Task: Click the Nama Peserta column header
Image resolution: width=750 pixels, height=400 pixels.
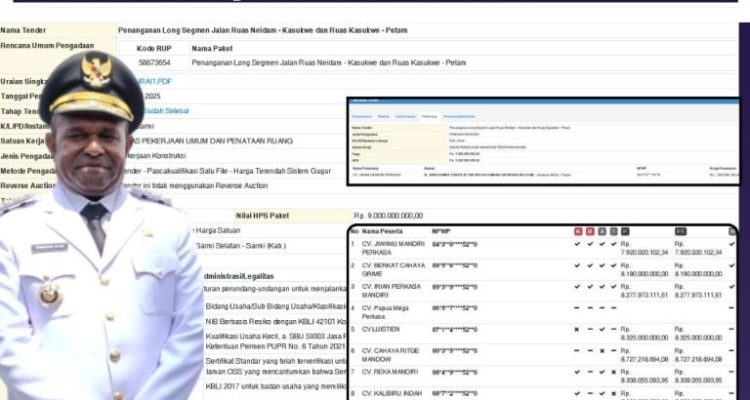Action: click(x=382, y=232)
